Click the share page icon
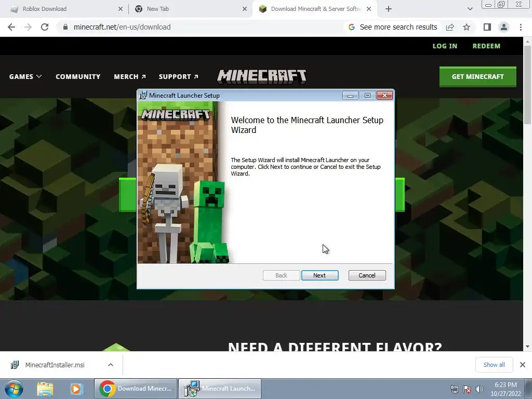 [x=450, y=27]
